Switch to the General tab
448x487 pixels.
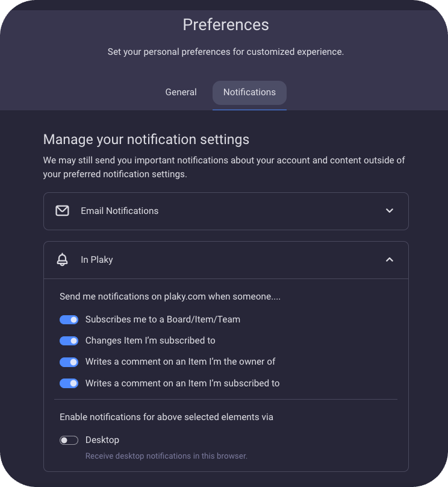point(181,92)
